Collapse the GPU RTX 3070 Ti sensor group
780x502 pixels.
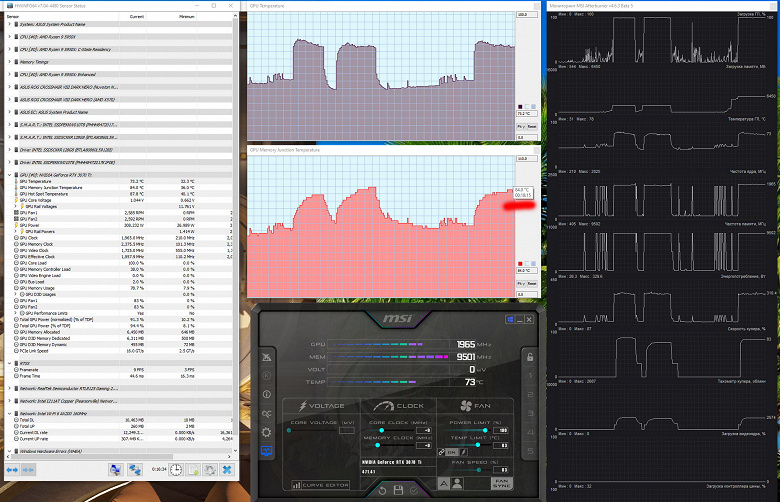point(9,175)
